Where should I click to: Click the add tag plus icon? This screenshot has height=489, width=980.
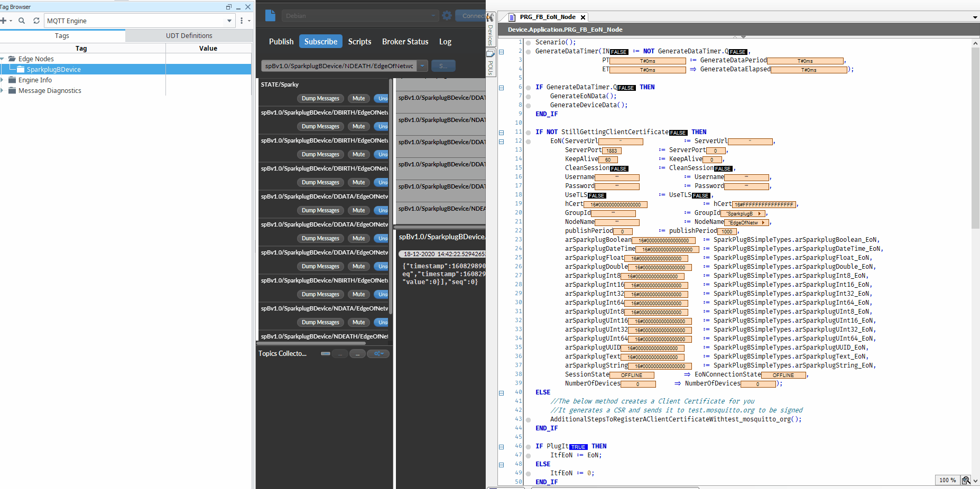point(4,21)
